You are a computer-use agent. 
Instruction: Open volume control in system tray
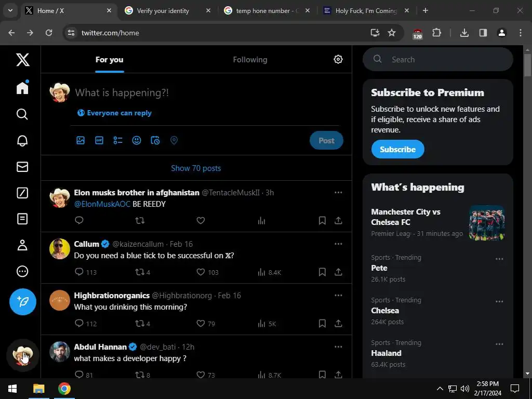click(x=465, y=389)
